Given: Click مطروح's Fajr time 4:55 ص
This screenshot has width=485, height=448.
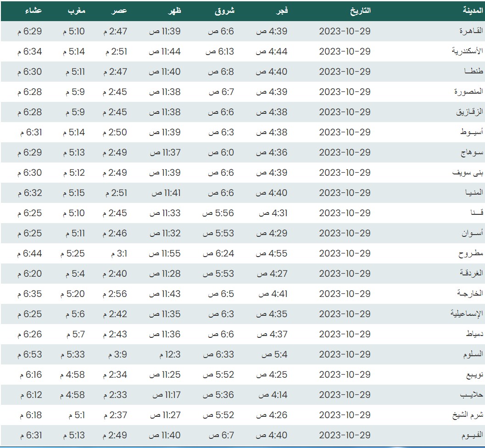Looking at the screenshot, I should (272, 253).
